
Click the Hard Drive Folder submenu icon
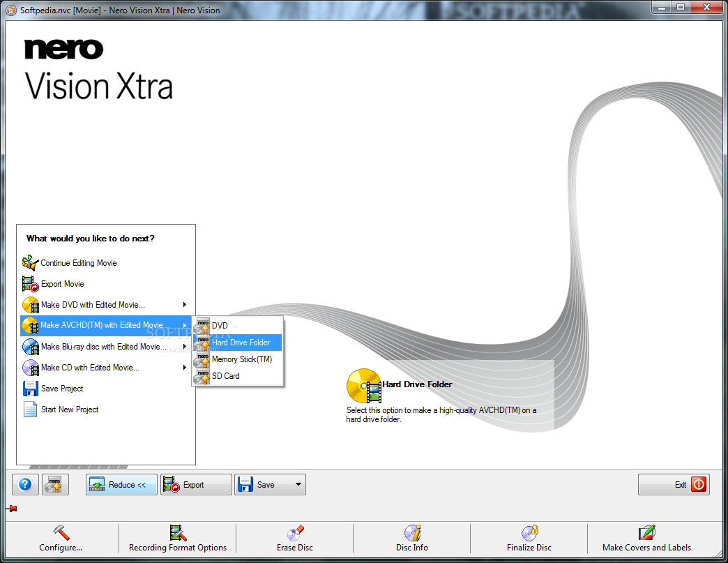coord(202,343)
